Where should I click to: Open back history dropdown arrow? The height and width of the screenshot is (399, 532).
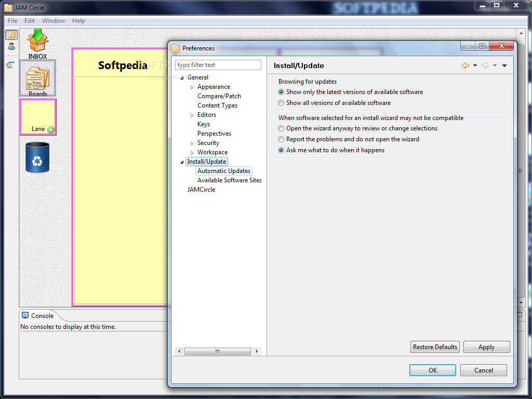[x=475, y=65]
